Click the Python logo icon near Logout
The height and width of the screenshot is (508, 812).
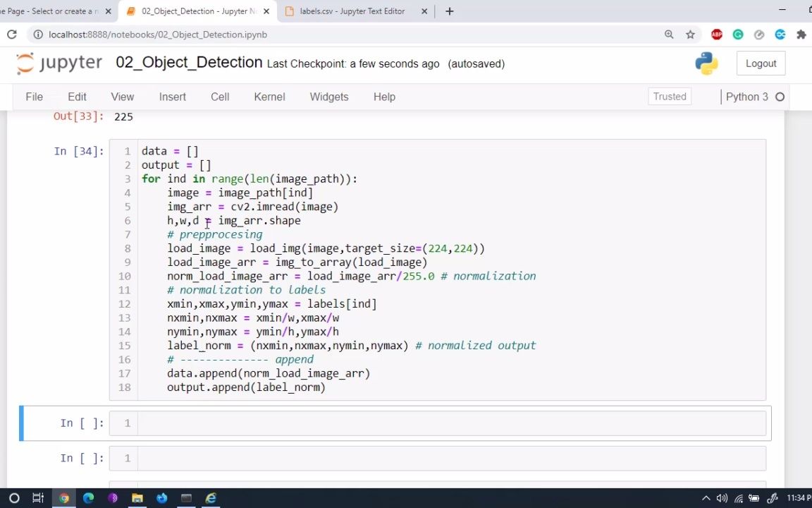[x=706, y=63]
